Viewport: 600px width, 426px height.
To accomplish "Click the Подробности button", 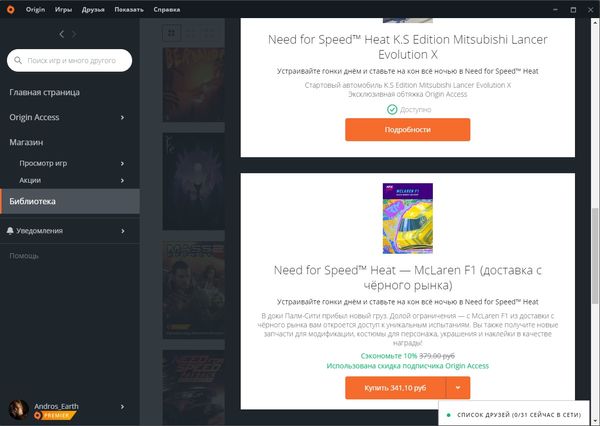I will pos(408,130).
